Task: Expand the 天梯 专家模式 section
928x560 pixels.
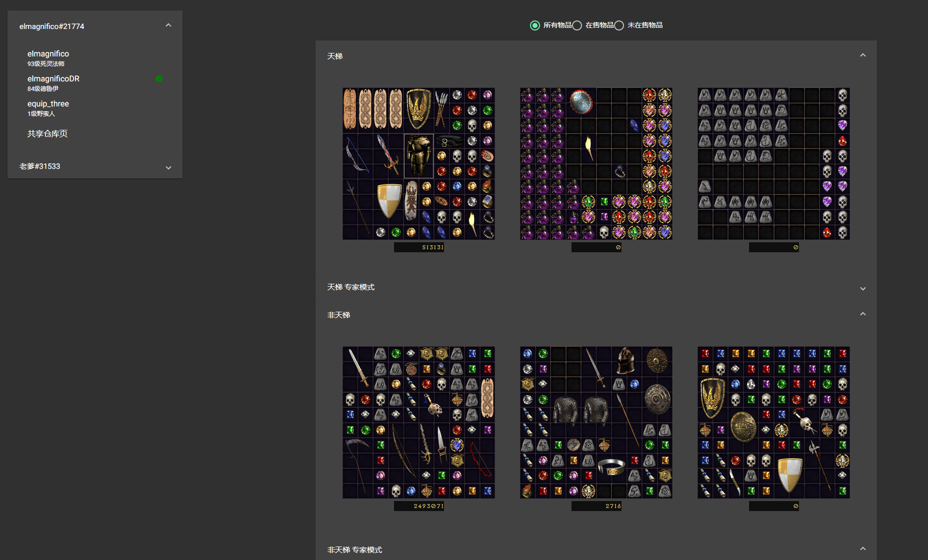Action: pos(862,288)
